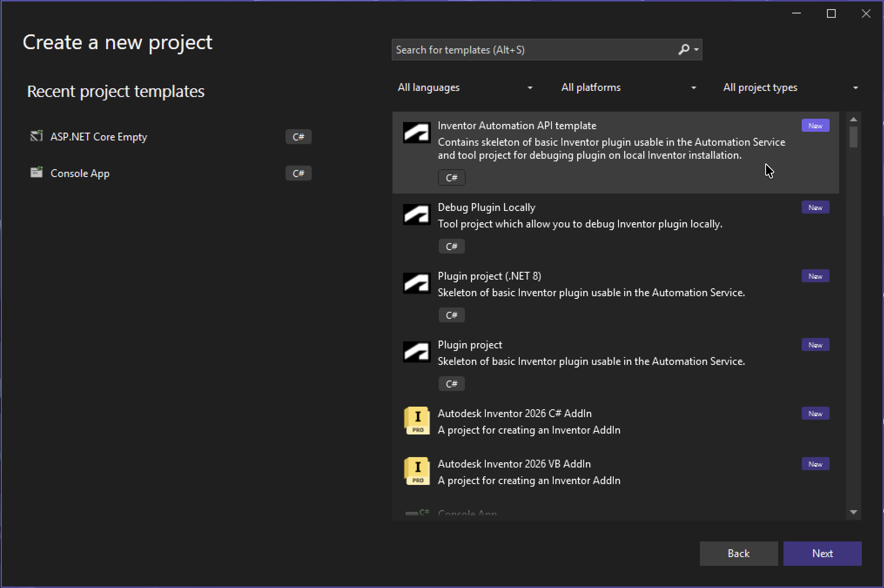Open search options arrow beside magnifier
This screenshot has height=588, width=884.
(696, 50)
